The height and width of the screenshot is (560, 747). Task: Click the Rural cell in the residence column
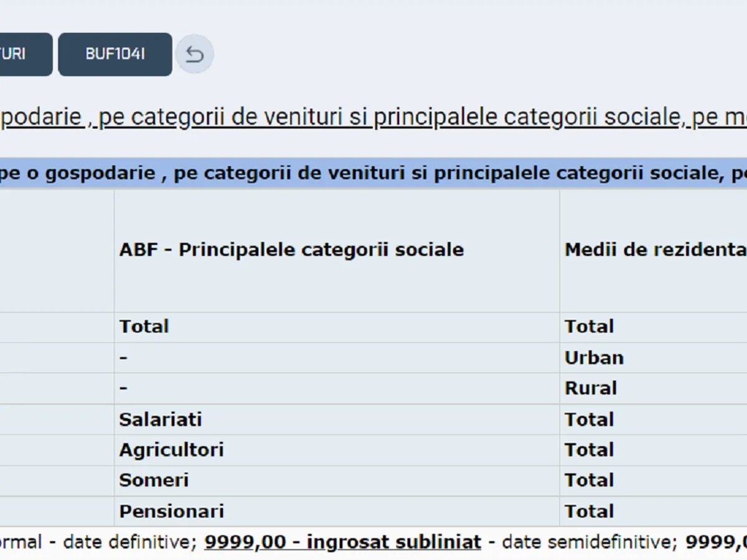tap(590, 388)
